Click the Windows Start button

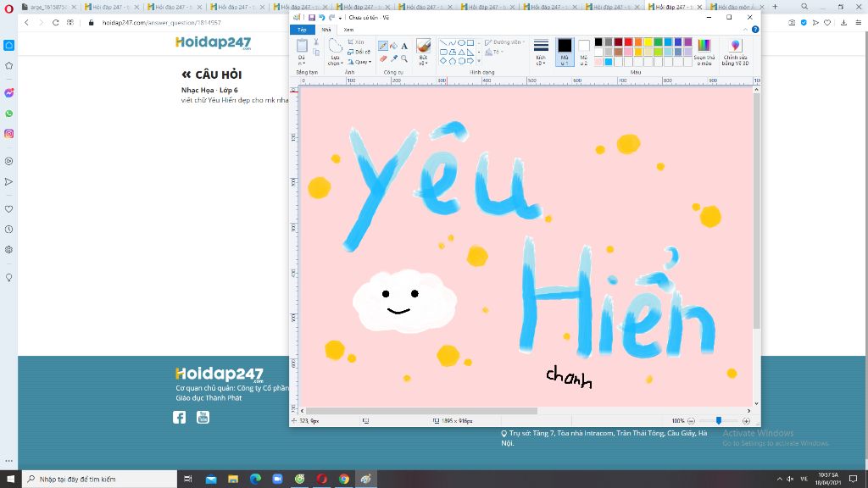[10, 479]
